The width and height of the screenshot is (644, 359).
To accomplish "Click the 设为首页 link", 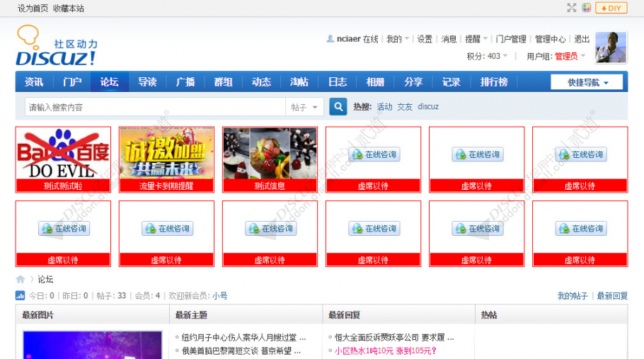I will 33,8.
